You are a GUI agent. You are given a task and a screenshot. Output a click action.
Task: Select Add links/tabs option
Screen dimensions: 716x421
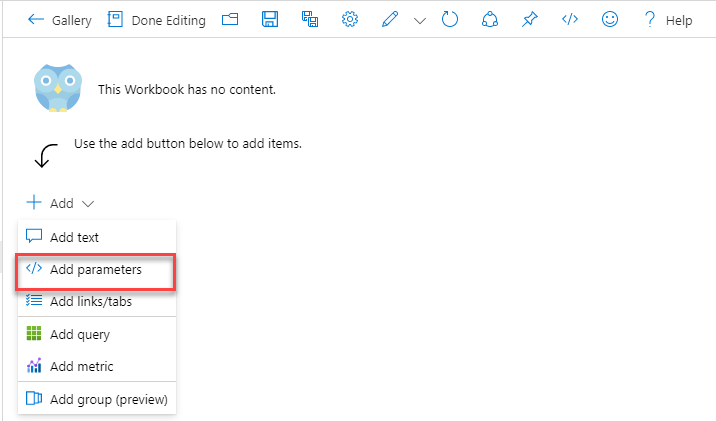click(97, 301)
